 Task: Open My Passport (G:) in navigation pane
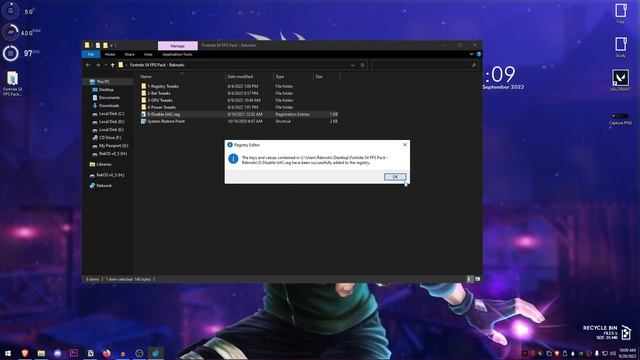pyautogui.click(x=110, y=145)
